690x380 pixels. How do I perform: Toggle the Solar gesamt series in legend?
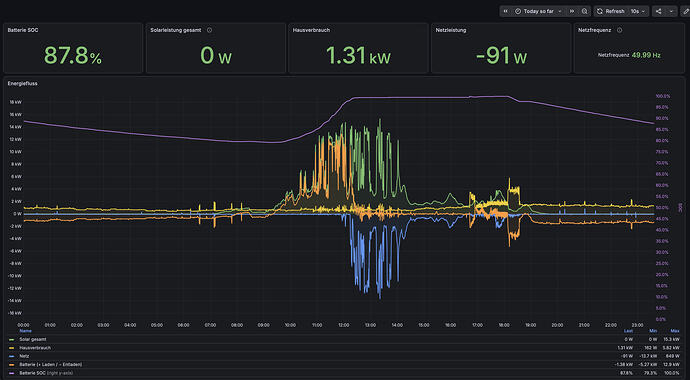pos(33,339)
